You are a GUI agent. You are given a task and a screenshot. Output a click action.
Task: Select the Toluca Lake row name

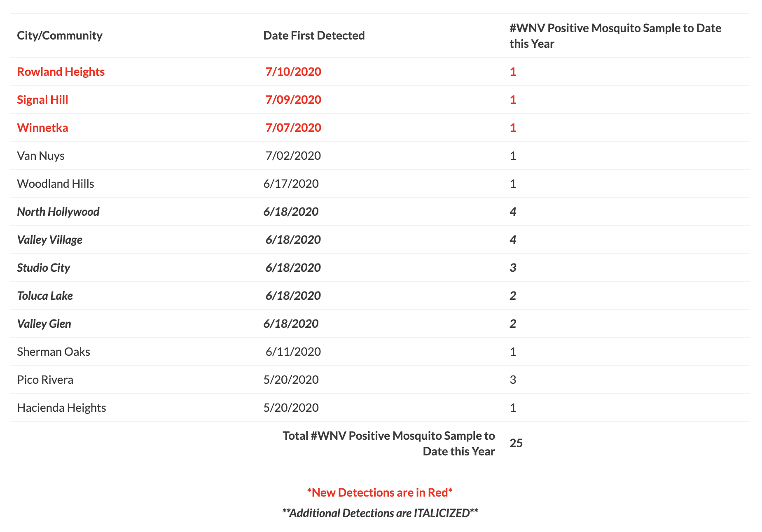point(45,296)
